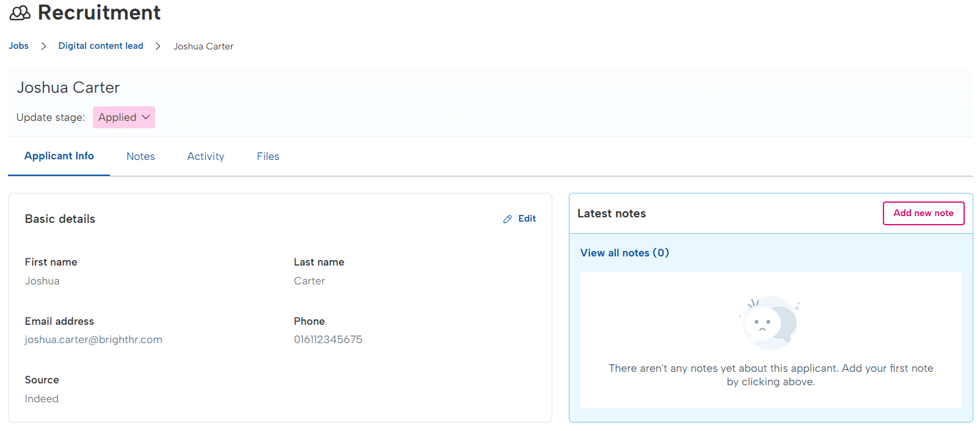The image size is (980, 431).
Task: Click the Indeed source value
Action: coord(42,399)
